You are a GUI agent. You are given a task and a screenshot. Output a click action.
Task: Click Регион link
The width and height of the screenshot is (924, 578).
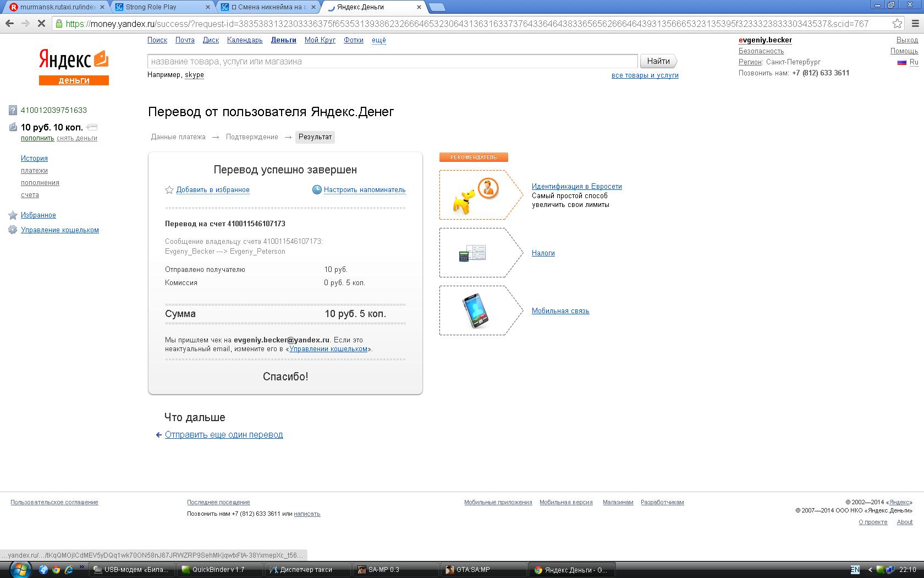point(750,62)
